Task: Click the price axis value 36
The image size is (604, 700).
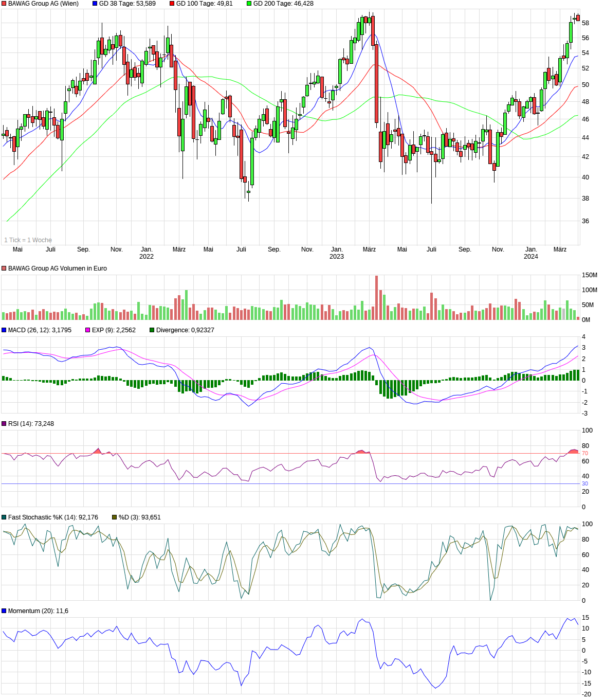Action: (x=585, y=221)
